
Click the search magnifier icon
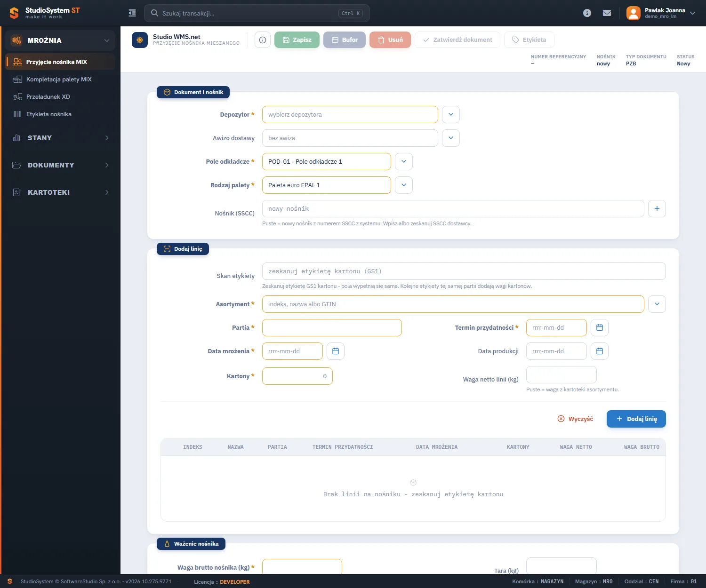154,13
